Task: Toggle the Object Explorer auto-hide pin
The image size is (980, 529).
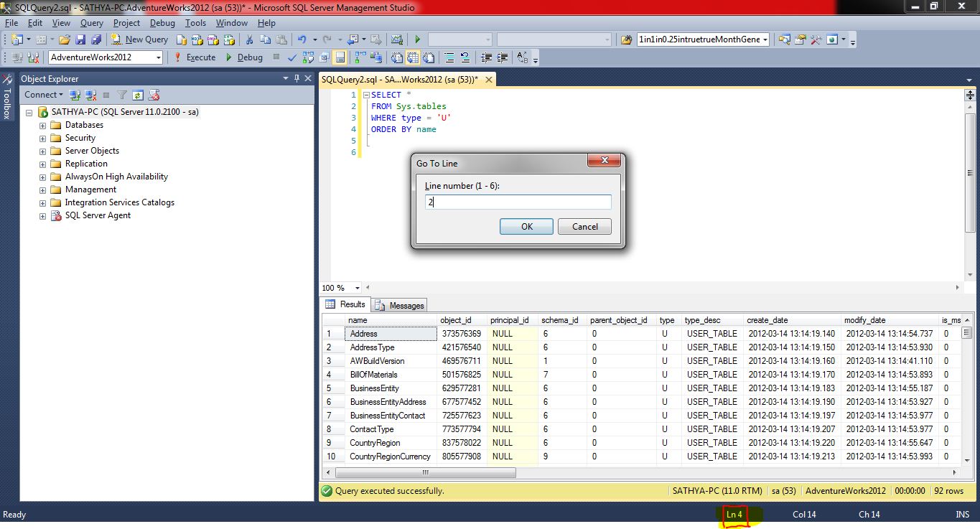Action: click(297, 78)
